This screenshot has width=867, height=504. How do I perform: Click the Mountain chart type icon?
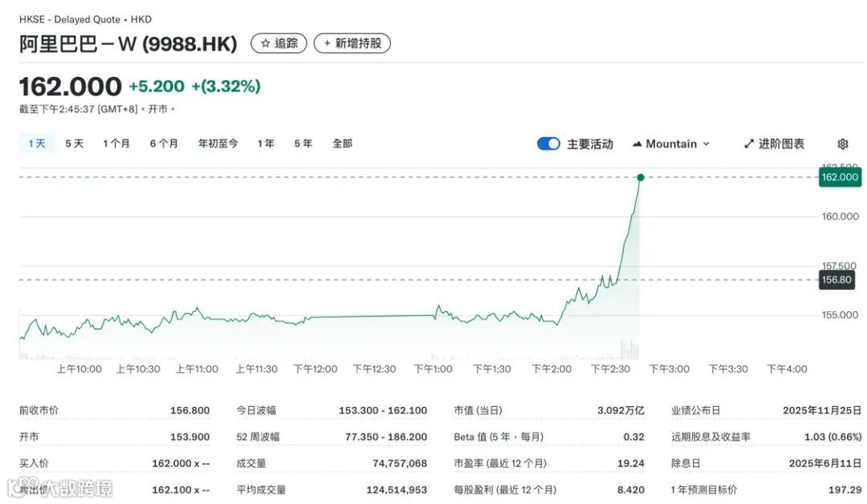pos(637,144)
